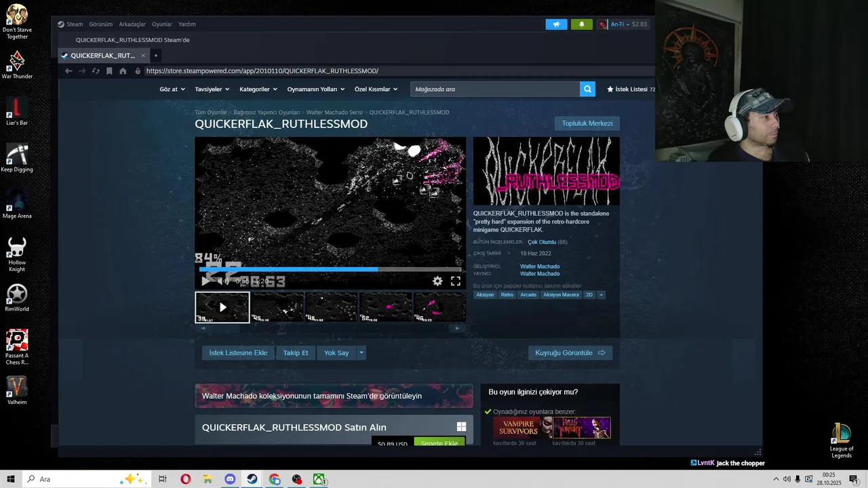
Task: Open Hollow Knight desktop shortcut
Action: point(17,254)
